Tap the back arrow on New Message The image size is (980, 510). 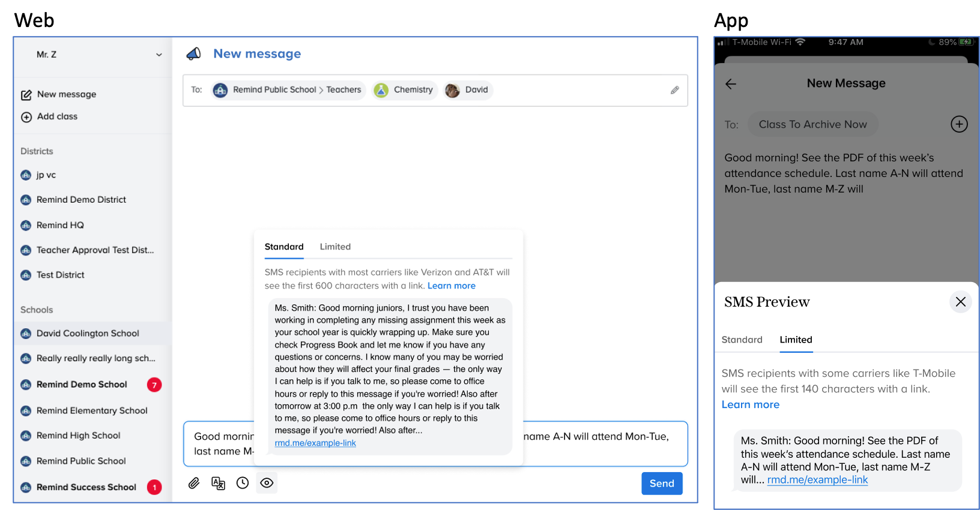click(731, 84)
